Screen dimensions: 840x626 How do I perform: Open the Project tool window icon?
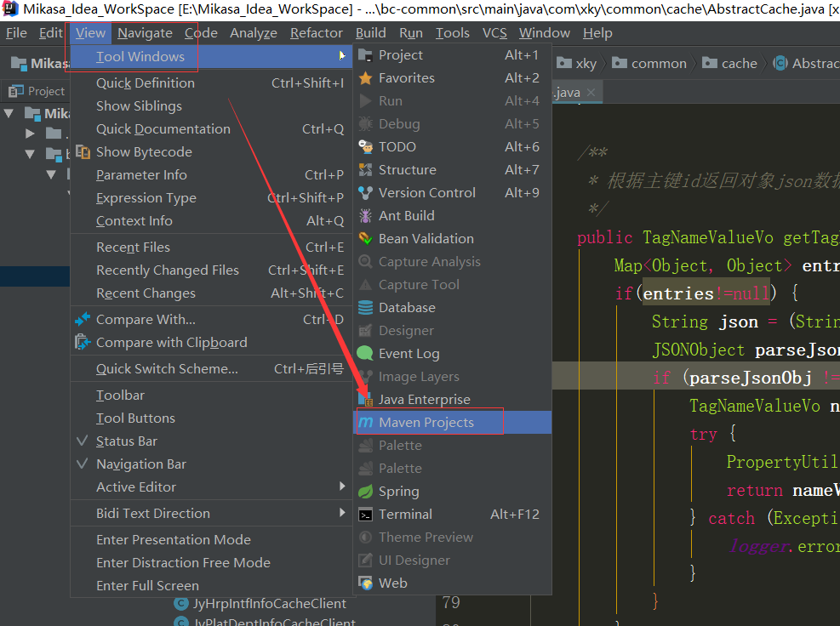365,55
